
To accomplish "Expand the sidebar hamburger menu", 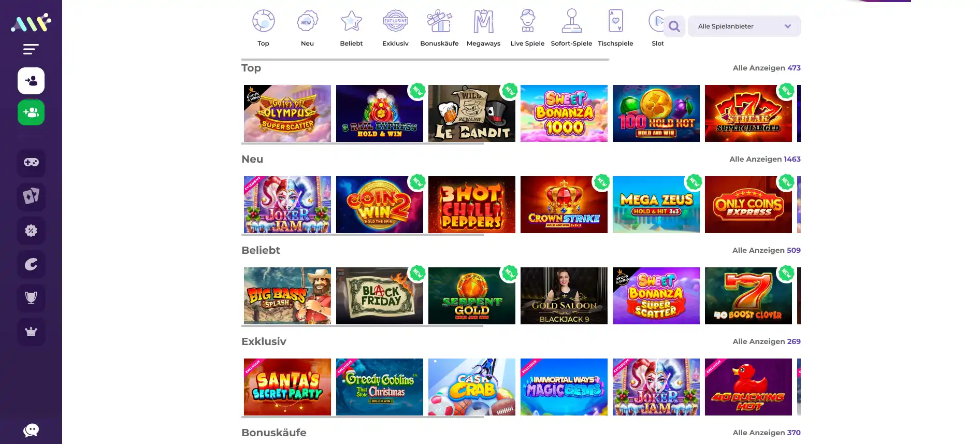I will 31,49.
